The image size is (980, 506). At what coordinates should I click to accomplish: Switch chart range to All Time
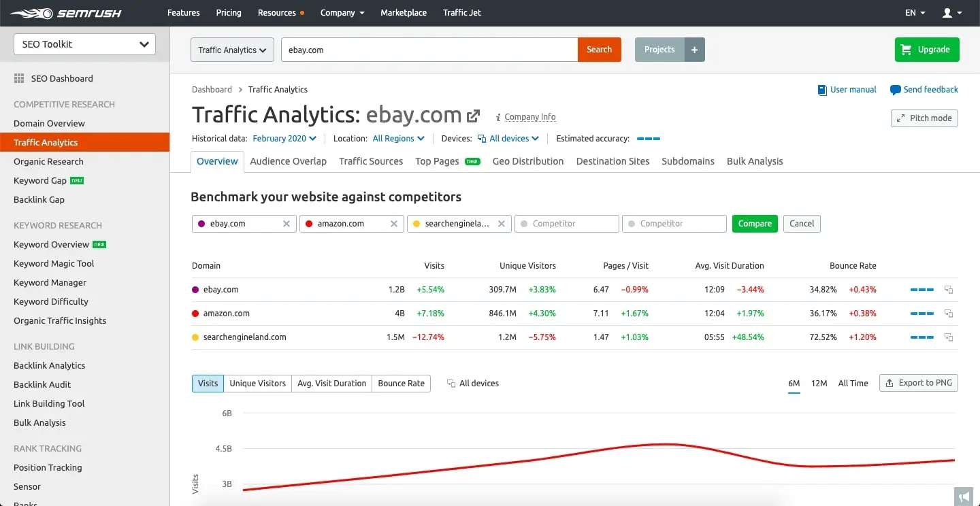pos(853,384)
